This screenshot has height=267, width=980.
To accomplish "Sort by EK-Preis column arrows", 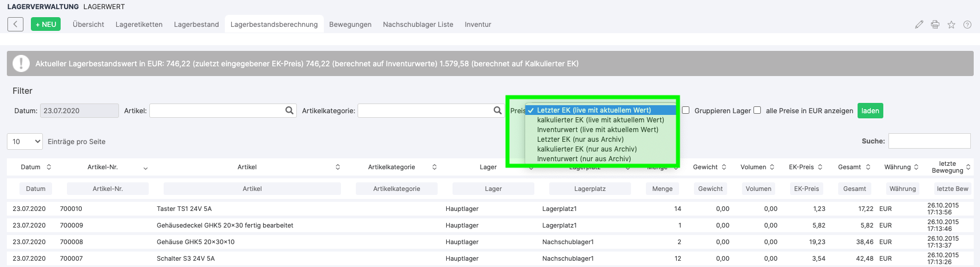I will click(820, 167).
